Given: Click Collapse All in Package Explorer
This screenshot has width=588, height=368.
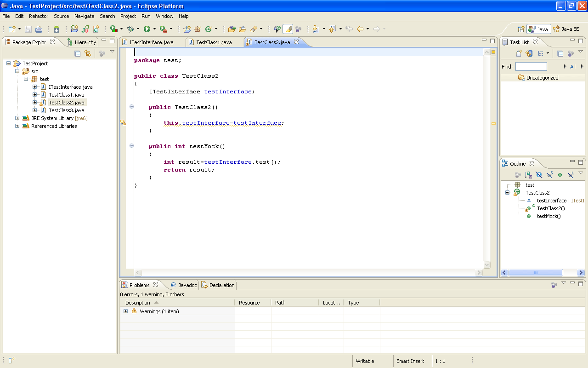Looking at the screenshot, I should pos(78,53).
